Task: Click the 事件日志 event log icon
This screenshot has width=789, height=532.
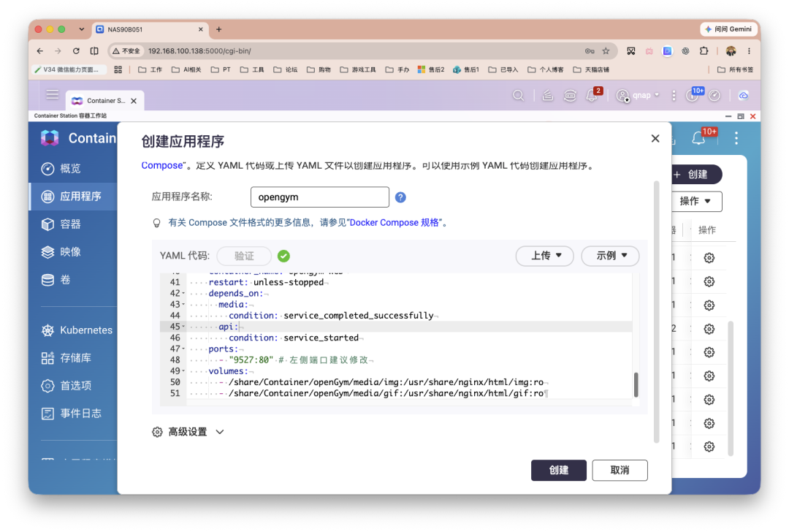Action: [x=47, y=413]
